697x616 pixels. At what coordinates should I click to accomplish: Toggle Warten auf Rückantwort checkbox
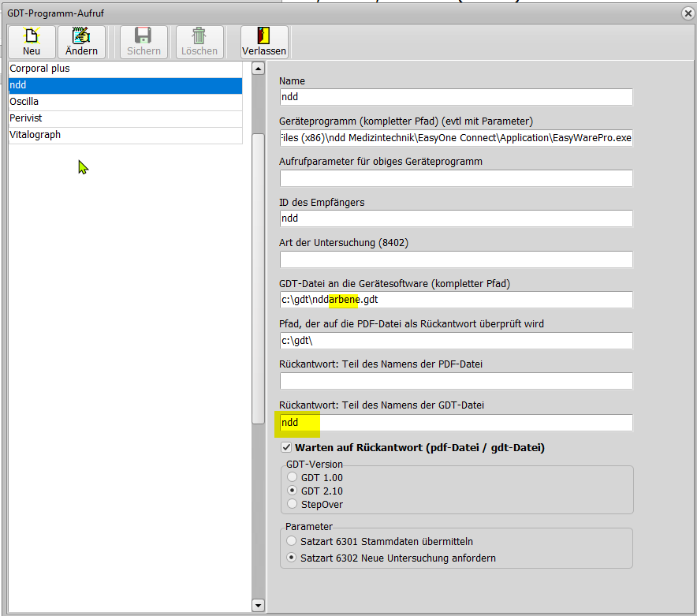pyautogui.click(x=286, y=448)
